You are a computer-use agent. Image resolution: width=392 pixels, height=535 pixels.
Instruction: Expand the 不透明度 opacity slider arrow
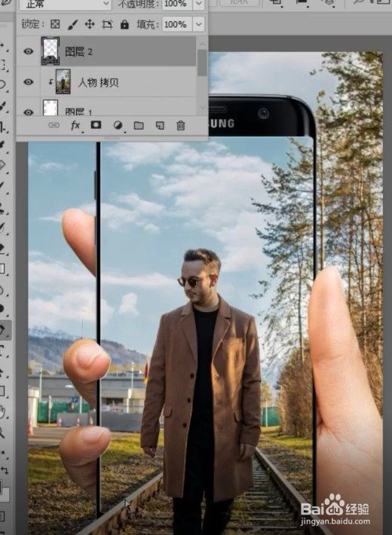click(x=199, y=4)
